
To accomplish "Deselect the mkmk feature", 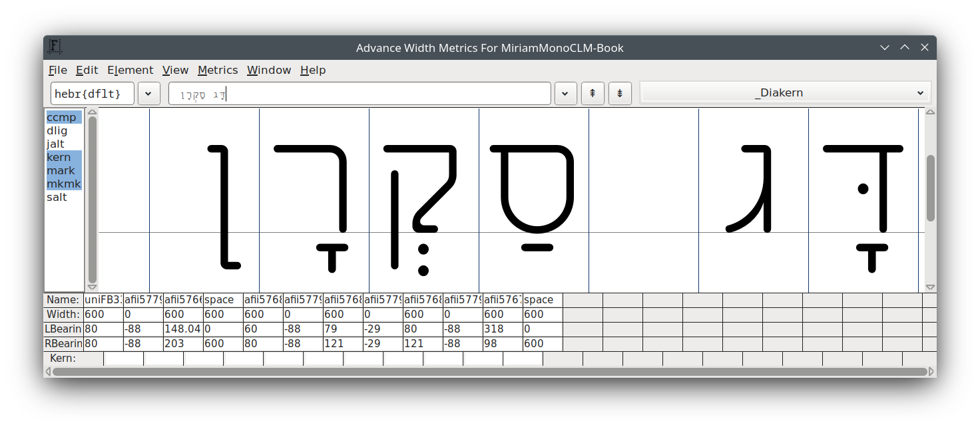I will (64, 184).
